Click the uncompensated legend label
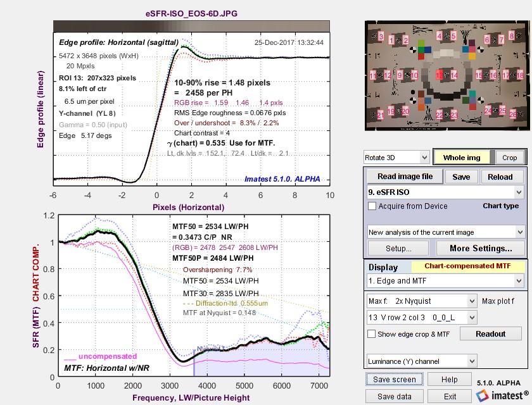 point(108,356)
